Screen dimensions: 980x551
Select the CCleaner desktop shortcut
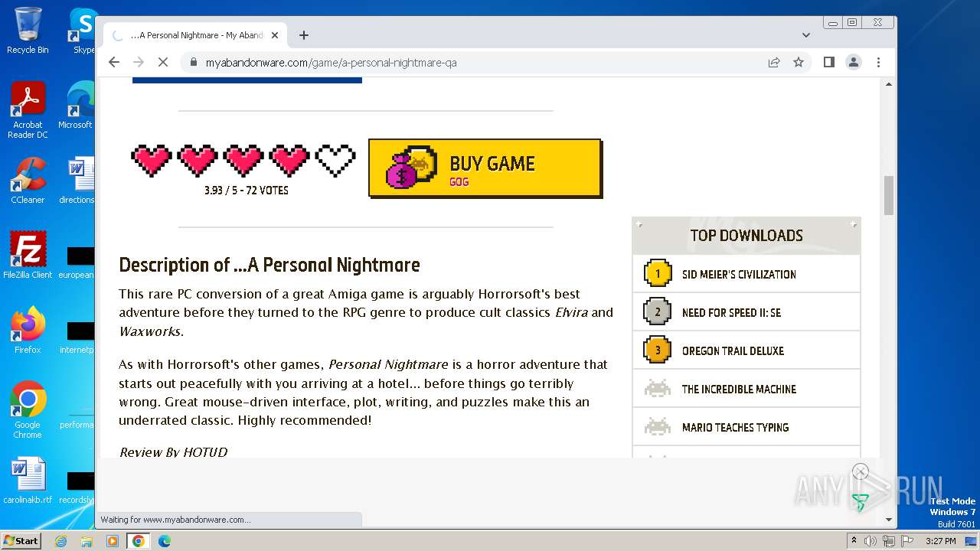(x=28, y=181)
